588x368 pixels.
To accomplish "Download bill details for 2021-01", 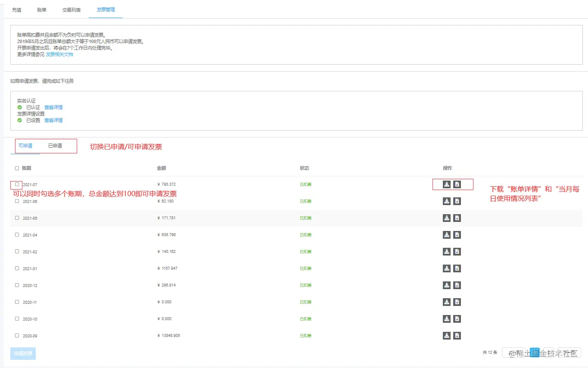I will [447, 268].
